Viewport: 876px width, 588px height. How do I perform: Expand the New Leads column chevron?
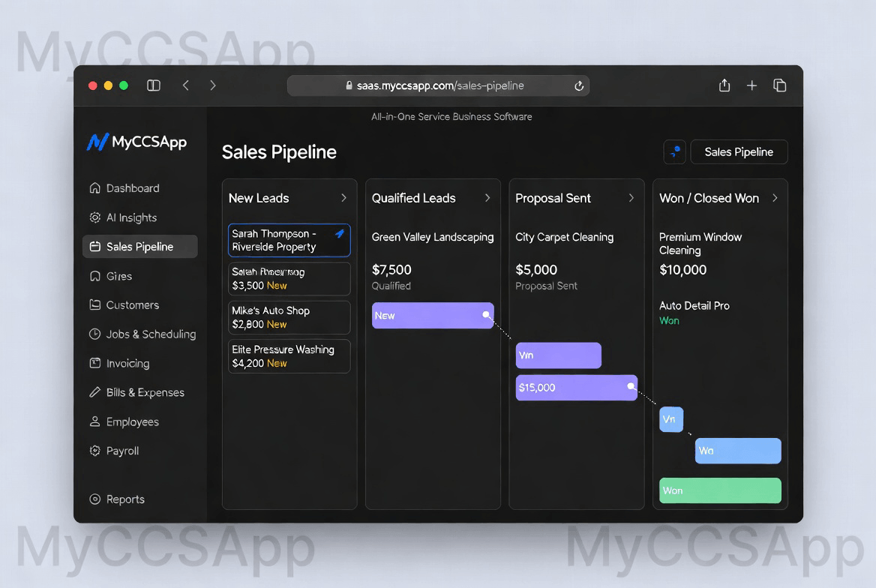(x=343, y=198)
